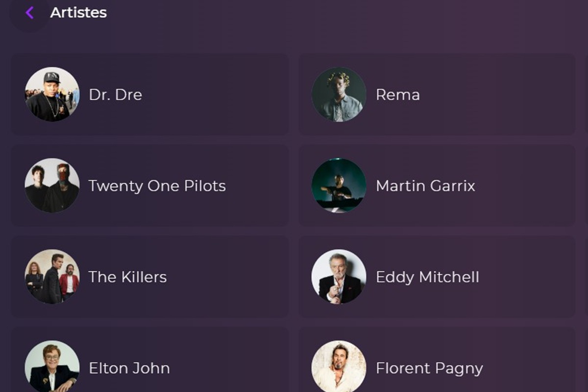Select the Elton John list row

point(147,367)
